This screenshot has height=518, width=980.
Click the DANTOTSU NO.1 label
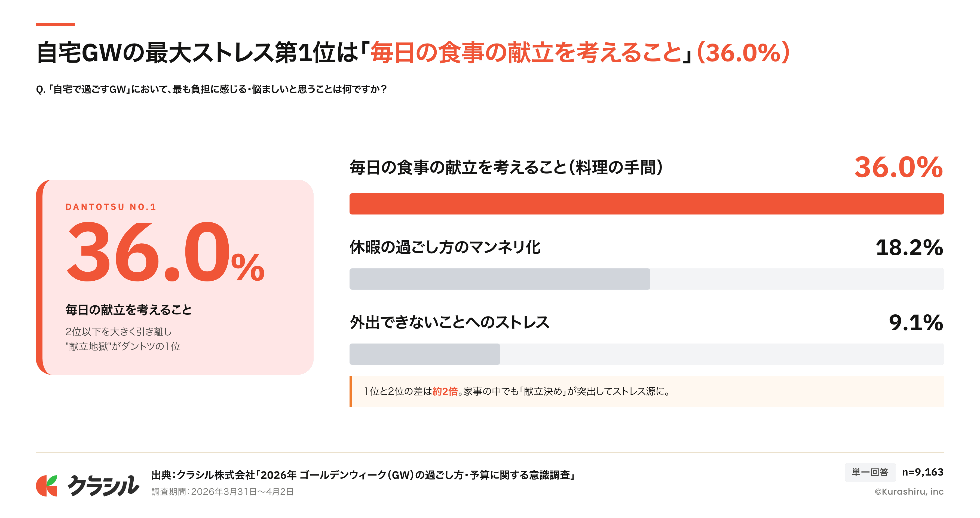[111, 207]
